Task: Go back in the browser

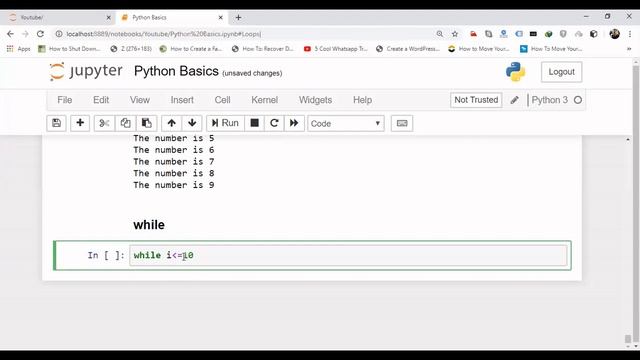Action: pyautogui.click(x=10, y=34)
